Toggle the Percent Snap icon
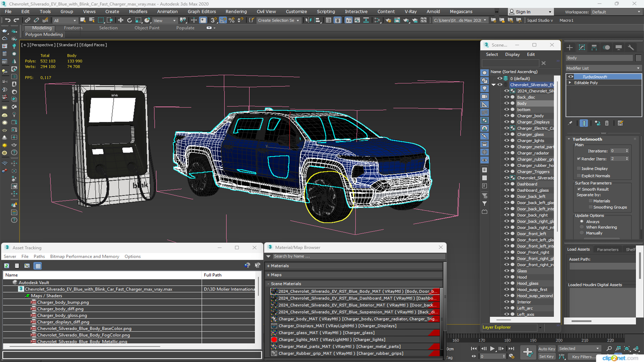The height and width of the screenshot is (362, 644). coord(231,20)
